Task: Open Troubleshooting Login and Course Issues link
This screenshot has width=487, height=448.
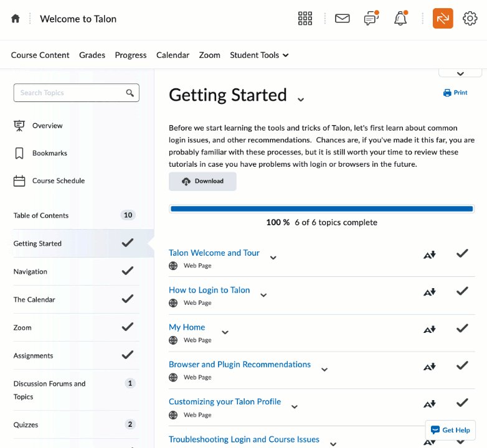Action: click(x=244, y=439)
